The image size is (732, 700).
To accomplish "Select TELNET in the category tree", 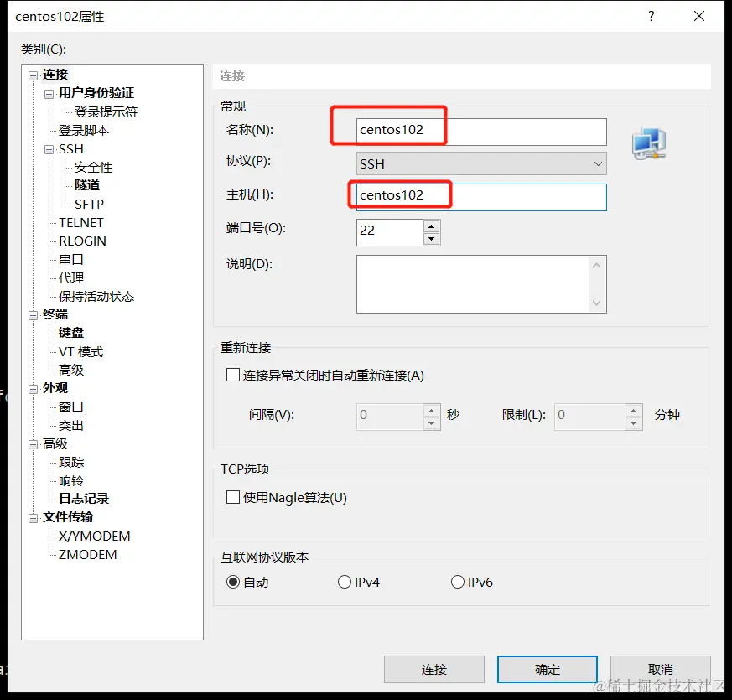I will coord(81,223).
